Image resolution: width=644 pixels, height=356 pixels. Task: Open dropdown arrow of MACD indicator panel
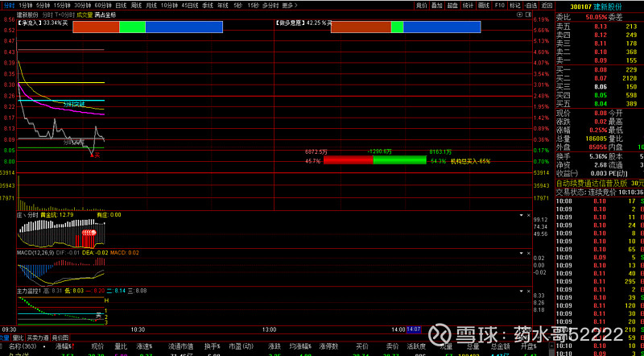tap(521, 252)
